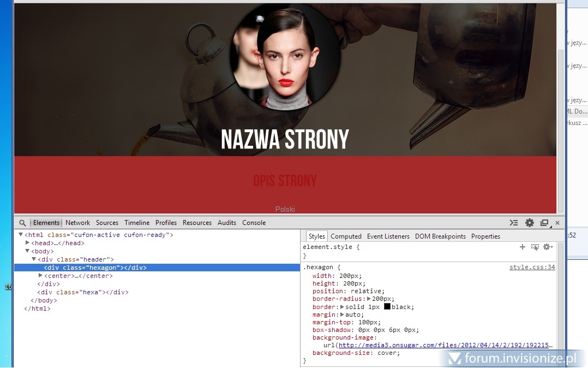588x368 pixels.
Task: Switch to the Network tab
Action: coord(77,223)
